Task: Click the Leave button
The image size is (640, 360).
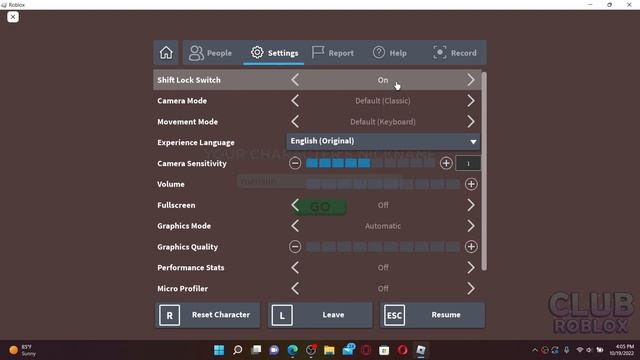Action: (x=320, y=315)
